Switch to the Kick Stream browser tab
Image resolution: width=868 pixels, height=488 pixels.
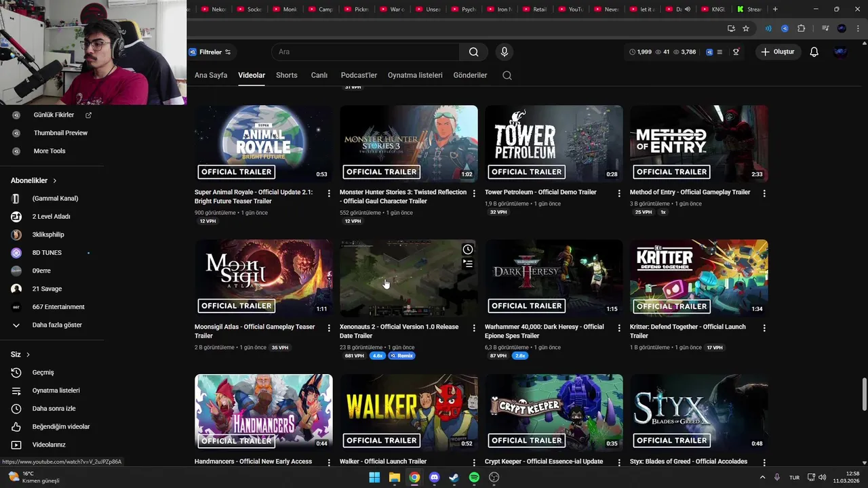(x=749, y=9)
